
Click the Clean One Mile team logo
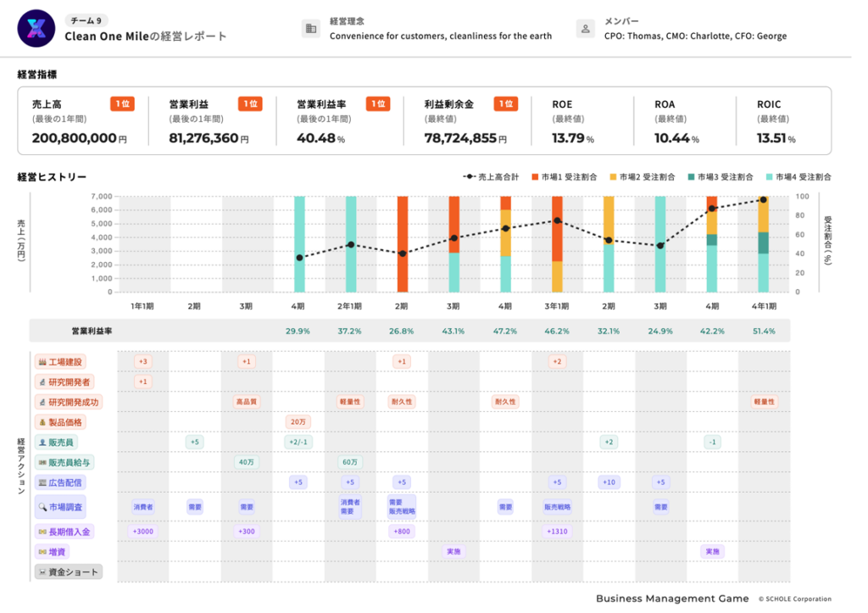tap(36, 28)
